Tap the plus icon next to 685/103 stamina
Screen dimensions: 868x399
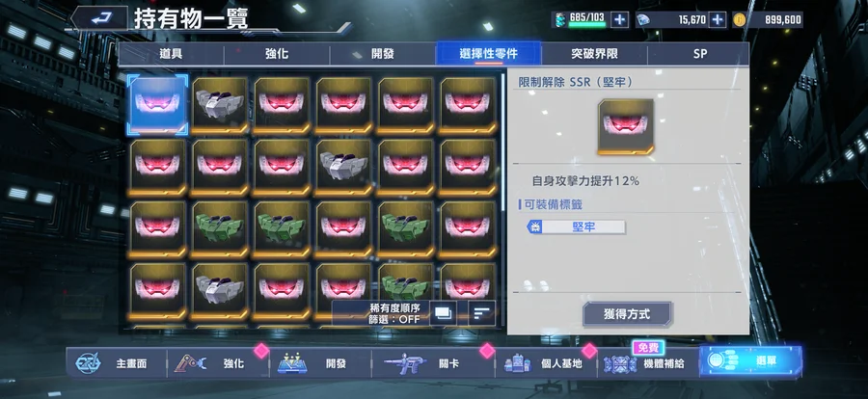pos(619,20)
